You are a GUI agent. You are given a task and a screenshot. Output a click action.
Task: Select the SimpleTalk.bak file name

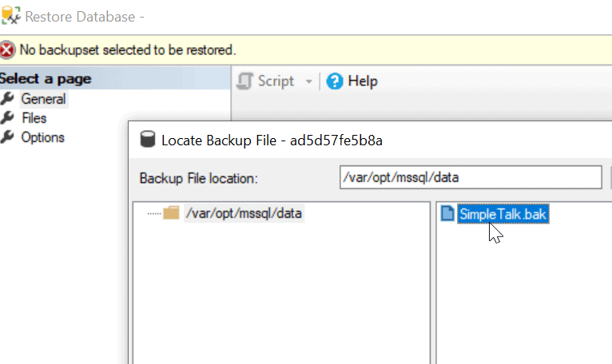point(503,214)
